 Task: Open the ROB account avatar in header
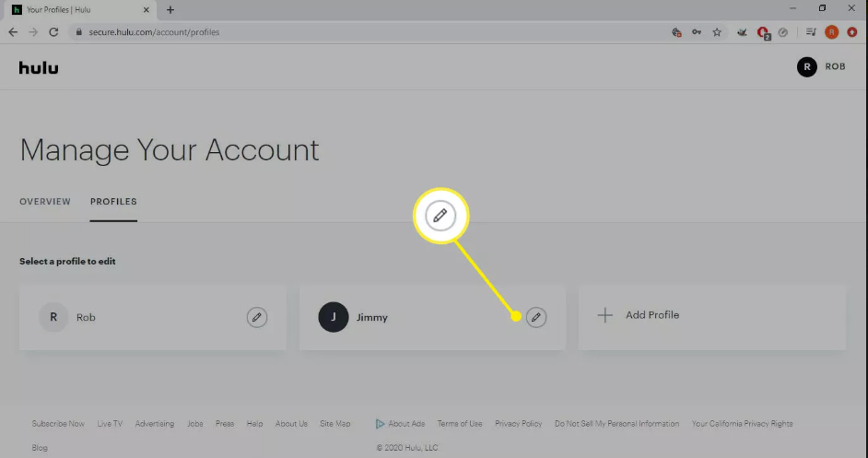806,67
